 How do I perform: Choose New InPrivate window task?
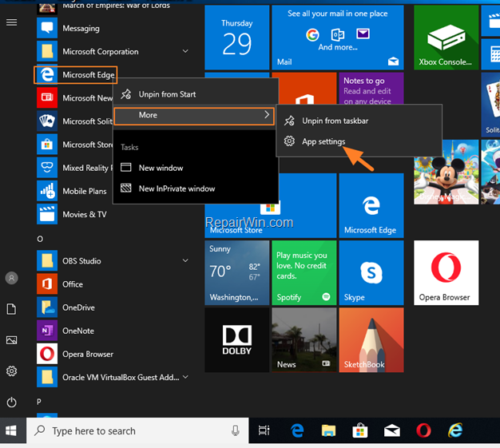tap(196, 188)
